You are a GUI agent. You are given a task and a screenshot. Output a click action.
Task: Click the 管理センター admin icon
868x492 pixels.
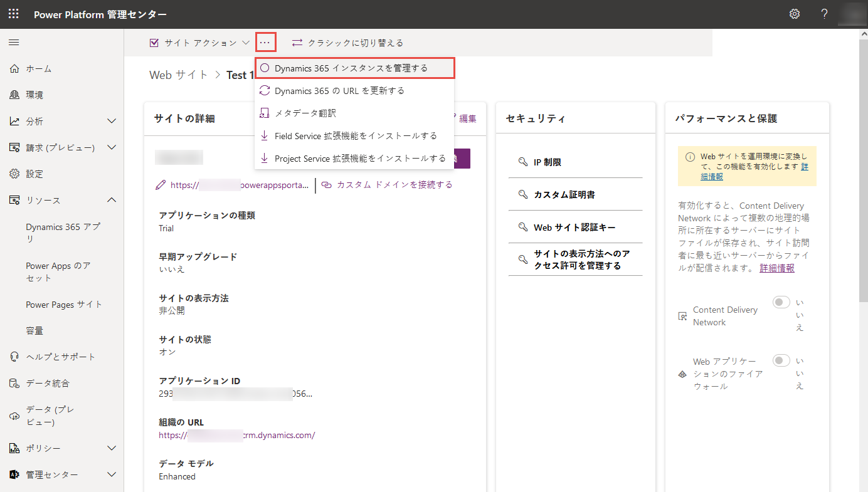tap(14, 474)
